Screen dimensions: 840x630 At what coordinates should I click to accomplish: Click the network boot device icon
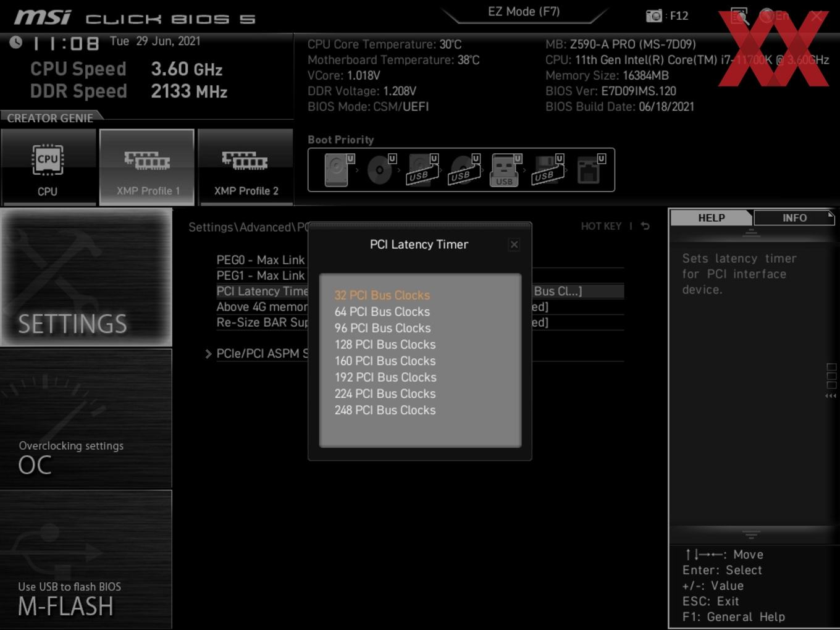pos(590,170)
